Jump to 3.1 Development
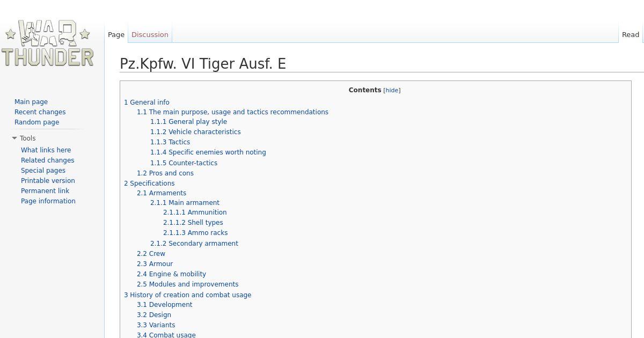 [164, 305]
